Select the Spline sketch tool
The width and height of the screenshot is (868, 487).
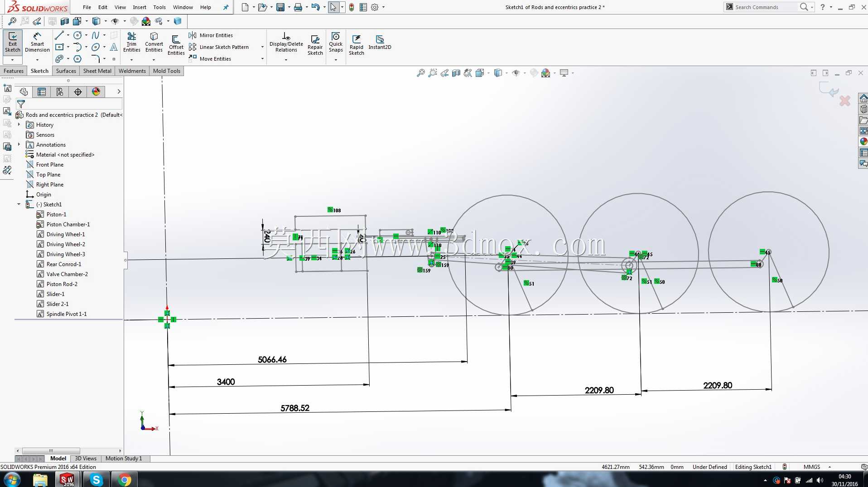click(x=96, y=35)
